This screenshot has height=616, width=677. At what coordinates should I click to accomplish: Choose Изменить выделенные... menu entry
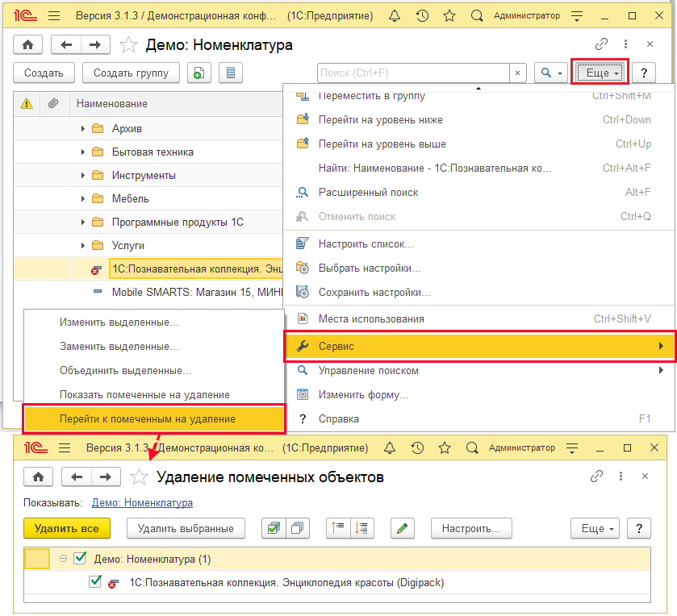click(x=154, y=323)
